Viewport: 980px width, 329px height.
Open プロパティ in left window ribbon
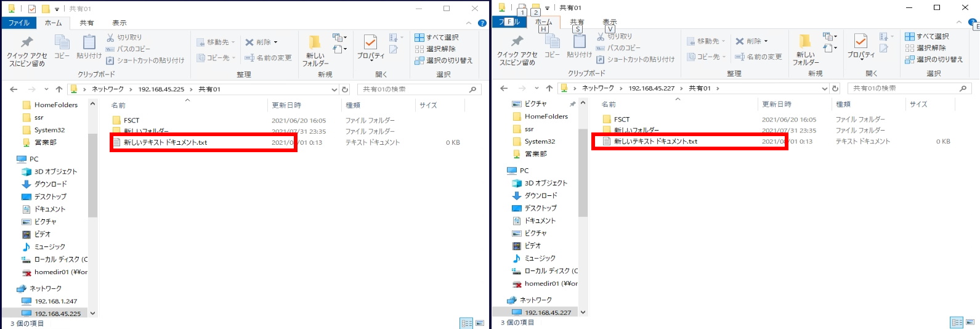[x=370, y=48]
